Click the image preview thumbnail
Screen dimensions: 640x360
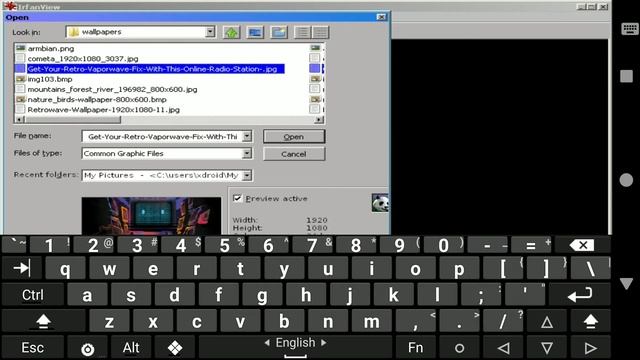[x=151, y=216]
